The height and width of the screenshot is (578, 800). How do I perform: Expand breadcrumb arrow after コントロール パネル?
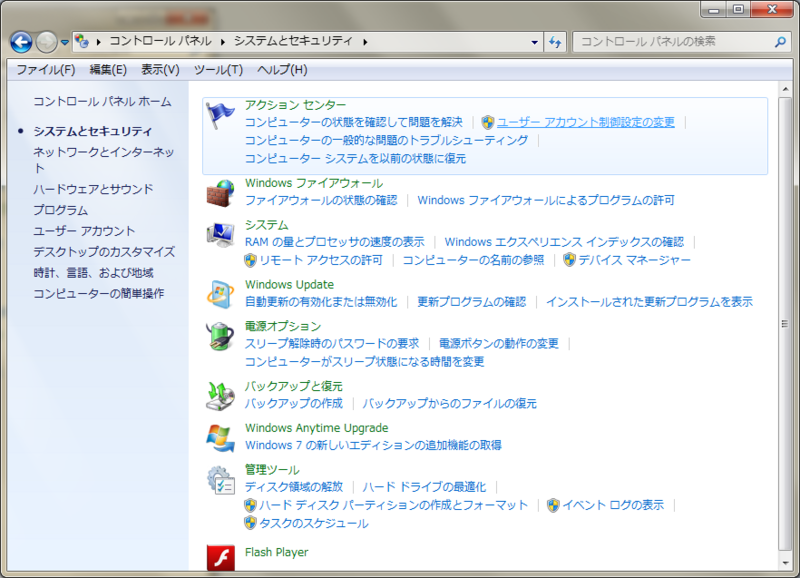pos(223,42)
